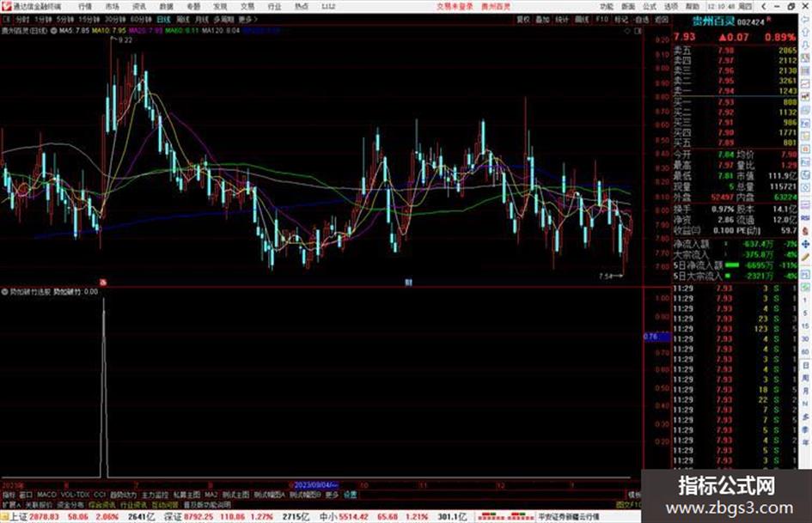
Task: Open F10 company info
Action: click(601, 19)
